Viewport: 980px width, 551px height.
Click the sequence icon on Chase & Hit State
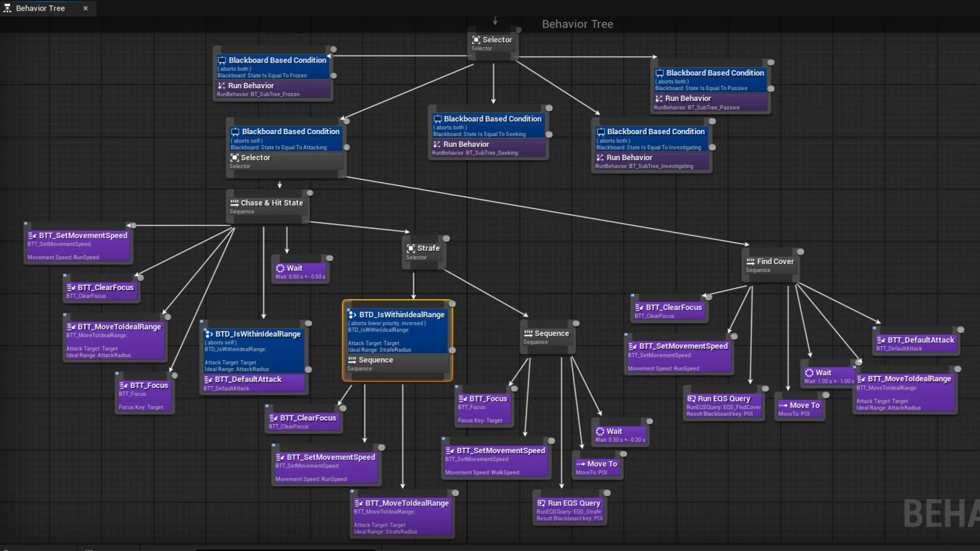click(x=233, y=202)
